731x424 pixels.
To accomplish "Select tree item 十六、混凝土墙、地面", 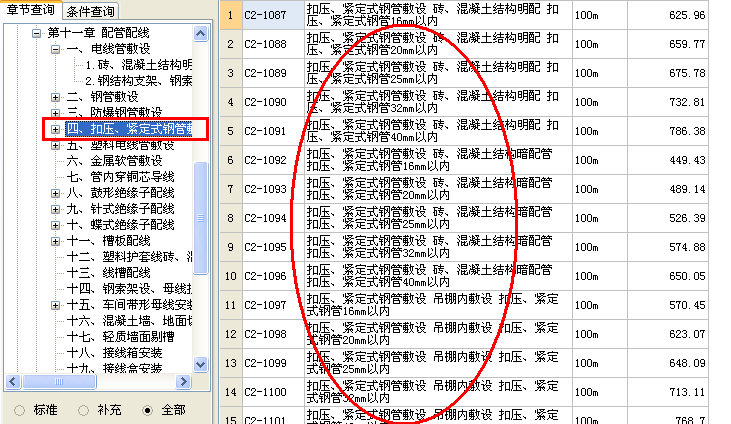I will [x=130, y=321].
